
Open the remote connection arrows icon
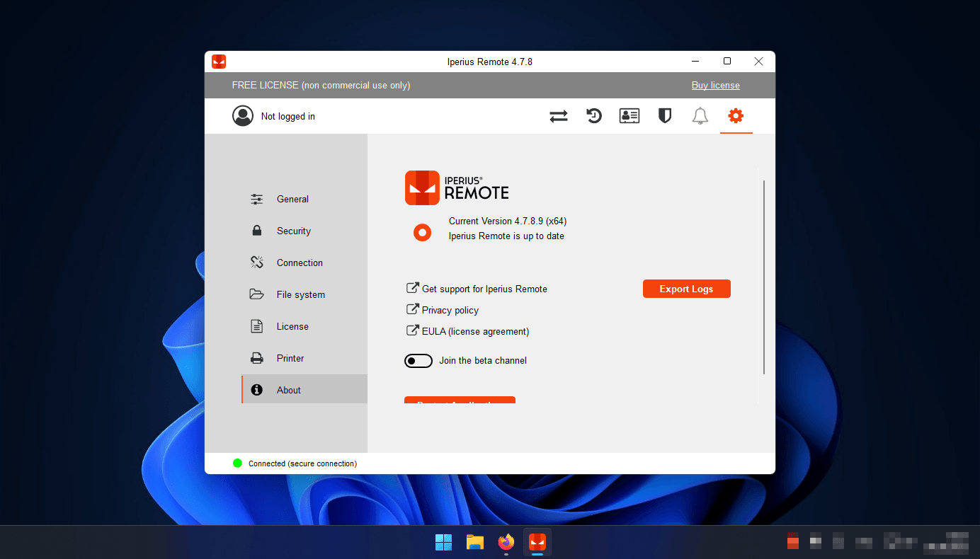559,116
